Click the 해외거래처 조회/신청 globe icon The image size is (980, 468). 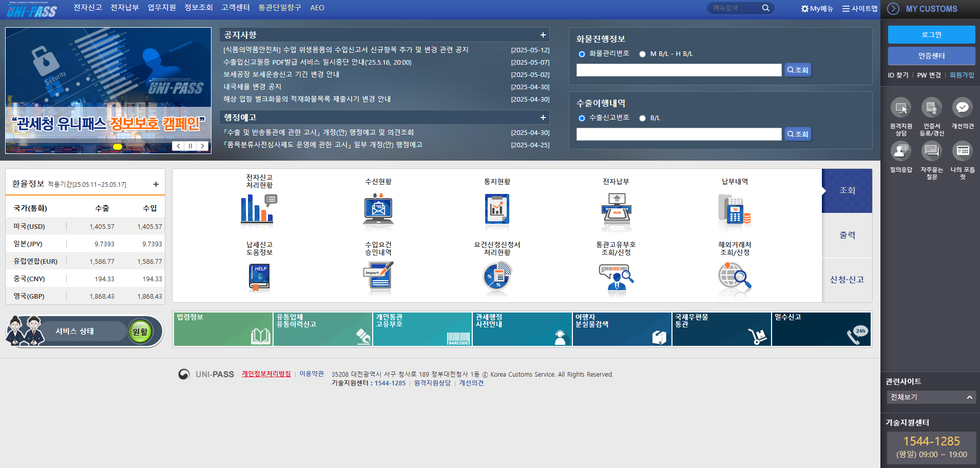pos(734,277)
